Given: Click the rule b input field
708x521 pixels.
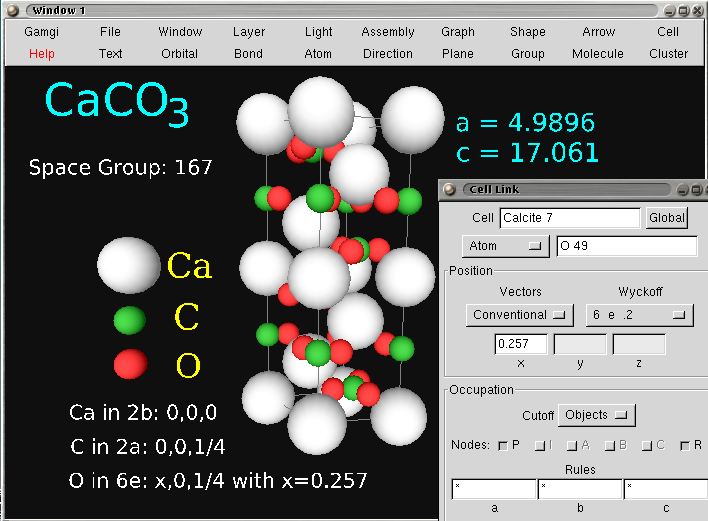Looking at the screenshot, I should click(x=580, y=489).
